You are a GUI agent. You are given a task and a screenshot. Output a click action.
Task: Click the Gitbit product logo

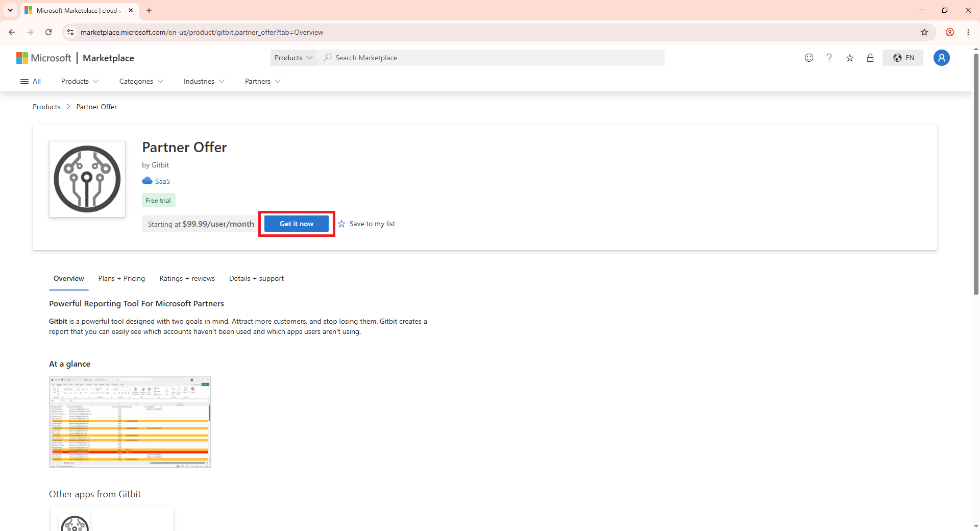click(87, 179)
